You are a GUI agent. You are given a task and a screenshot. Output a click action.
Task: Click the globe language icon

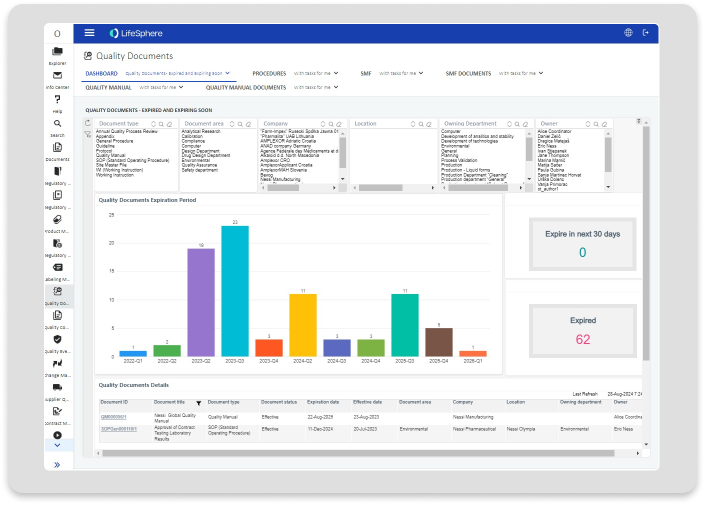point(628,33)
